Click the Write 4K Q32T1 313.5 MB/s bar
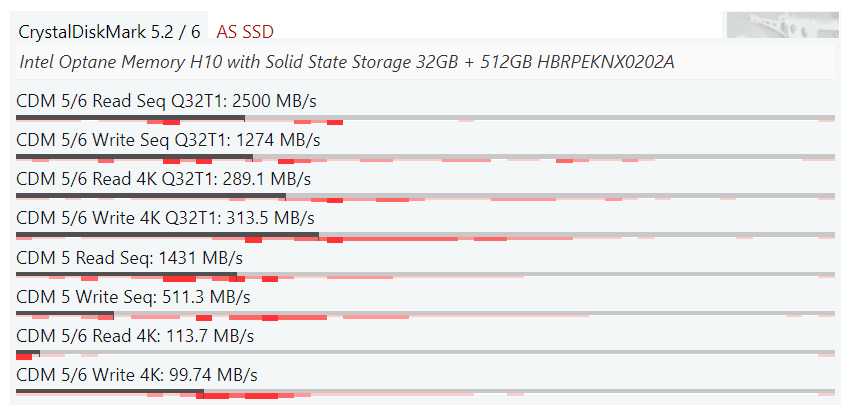The height and width of the screenshot is (419, 861). (x=425, y=236)
